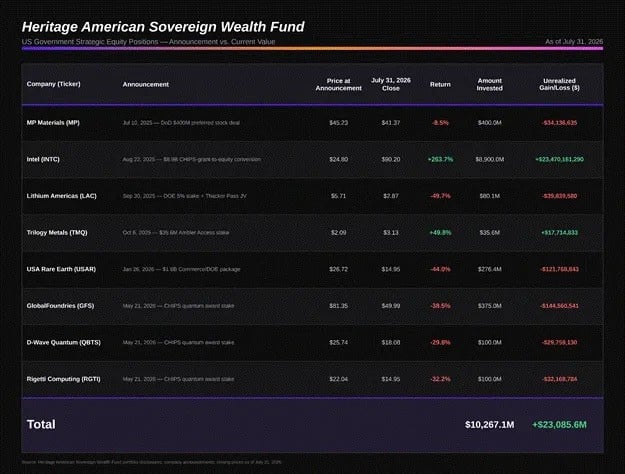This screenshot has height=474, width=625.
Task: Select the MP Materials (MP) row
Action: click(312, 123)
